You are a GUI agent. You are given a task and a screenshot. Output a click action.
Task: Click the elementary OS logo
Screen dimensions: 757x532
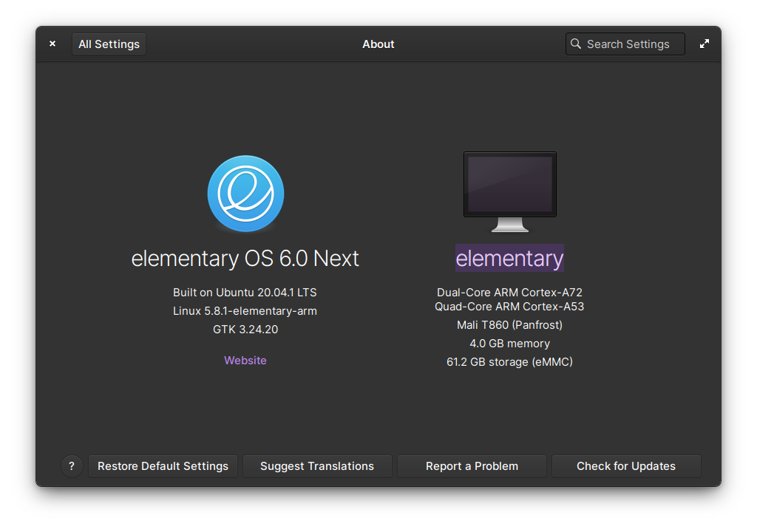click(245, 194)
